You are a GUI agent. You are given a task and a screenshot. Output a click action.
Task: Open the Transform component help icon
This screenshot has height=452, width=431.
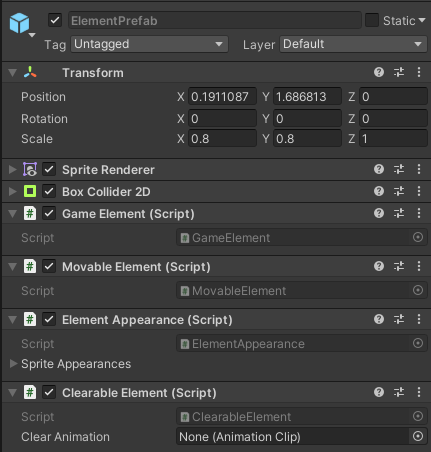[x=379, y=72]
